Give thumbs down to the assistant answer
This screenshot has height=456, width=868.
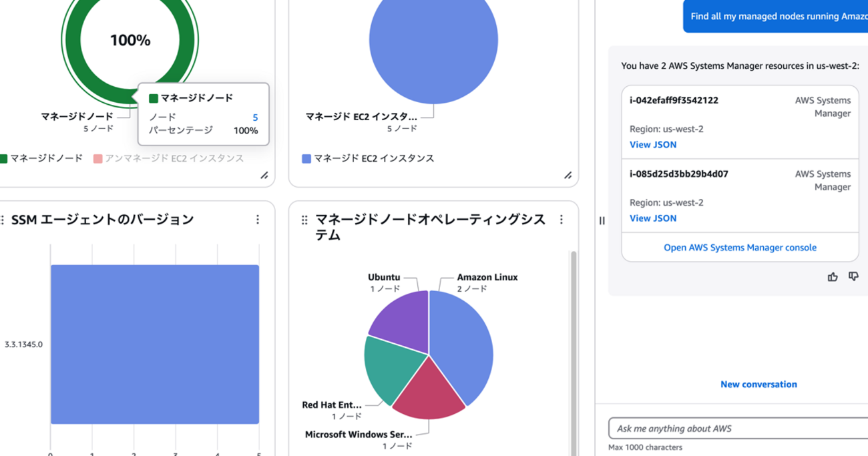tap(853, 276)
